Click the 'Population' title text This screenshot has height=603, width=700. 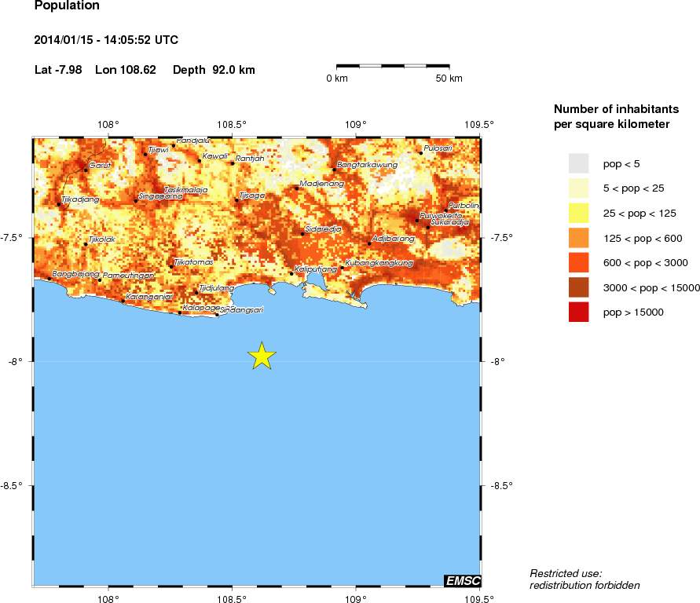pos(67,6)
